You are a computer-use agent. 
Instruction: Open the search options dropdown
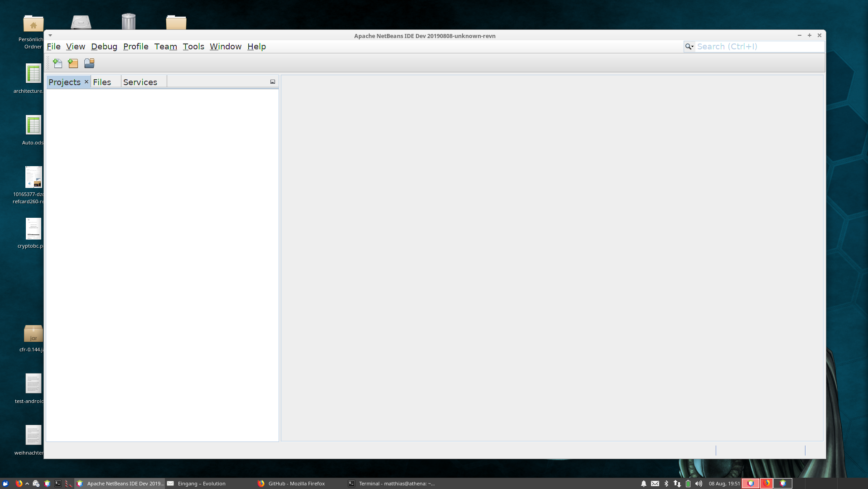[690, 47]
